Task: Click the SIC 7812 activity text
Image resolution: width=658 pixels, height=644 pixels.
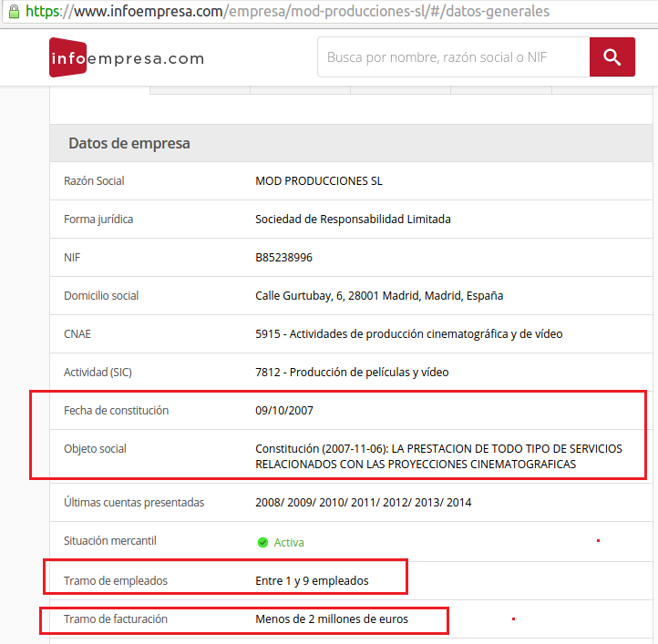Action: pyautogui.click(x=352, y=373)
